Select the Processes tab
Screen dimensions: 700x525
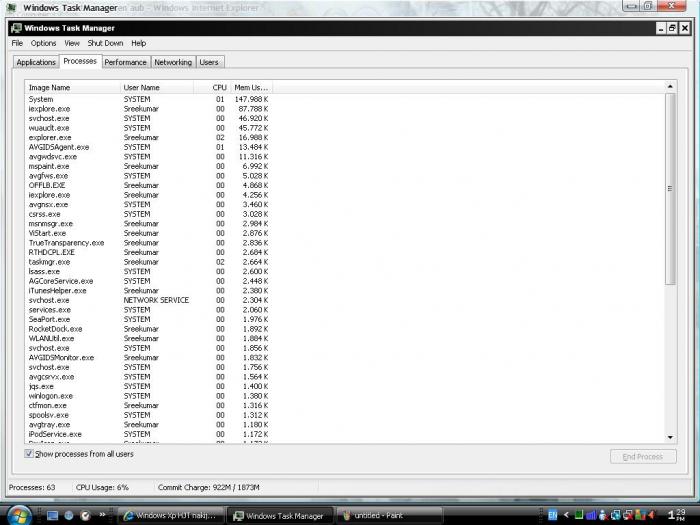click(80, 61)
